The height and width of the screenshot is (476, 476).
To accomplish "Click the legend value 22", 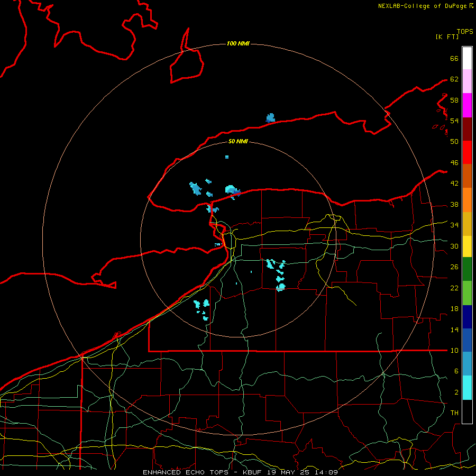I will (x=454, y=288).
